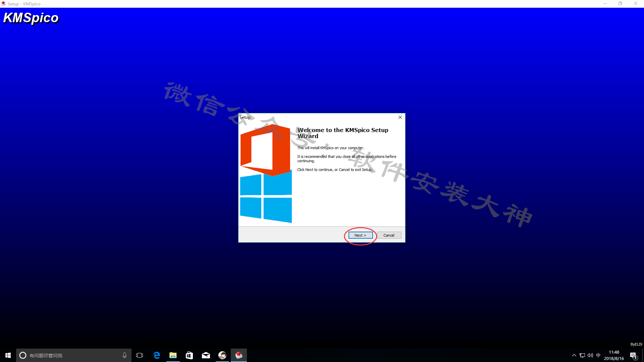
Task: Open the Action Center notifications icon
Action: pyautogui.click(x=633, y=355)
